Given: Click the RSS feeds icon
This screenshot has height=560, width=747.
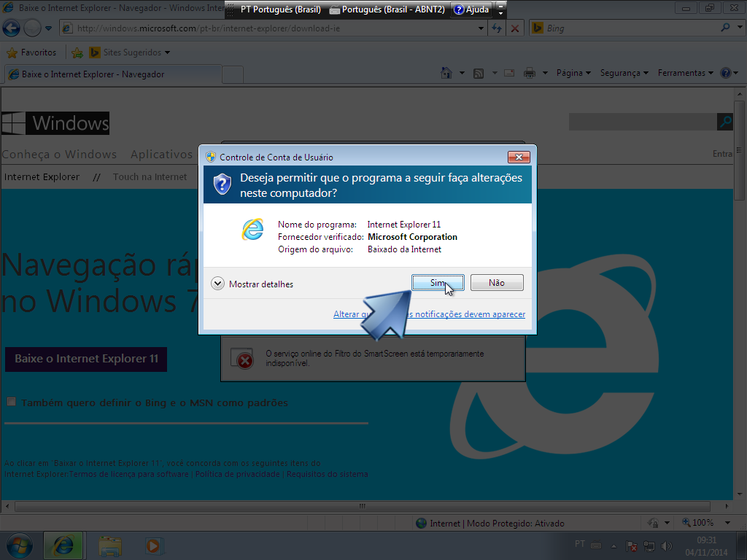Looking at the screenshot, I should 479,74.
